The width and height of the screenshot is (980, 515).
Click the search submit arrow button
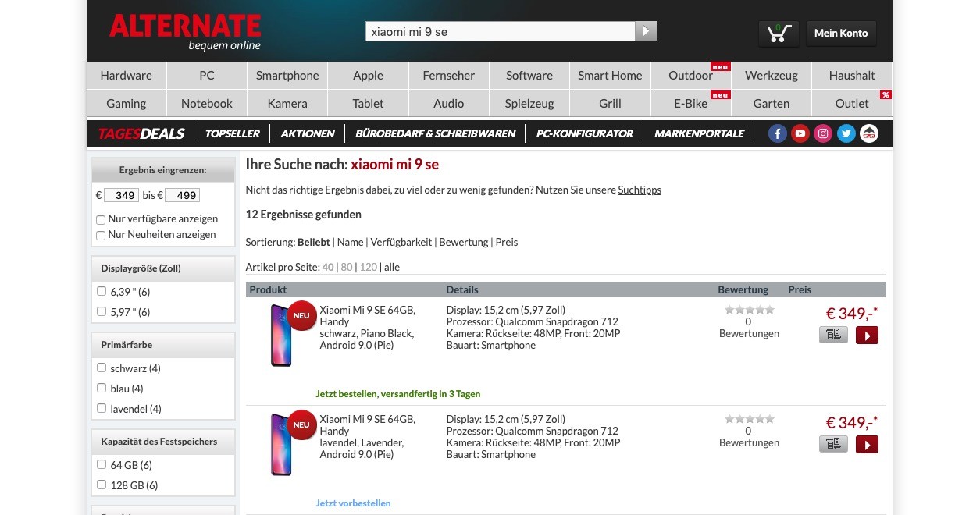coord(646,31)
